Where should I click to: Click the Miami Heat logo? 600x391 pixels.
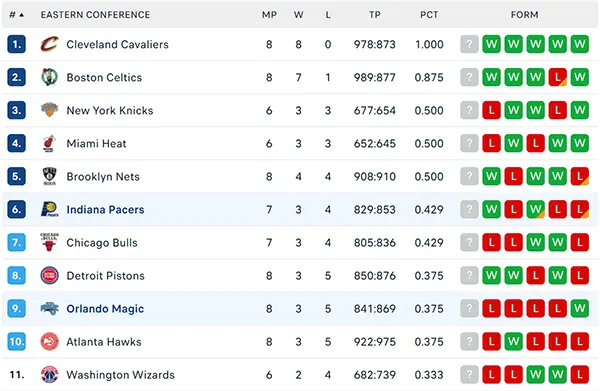(x=49, y=143)
